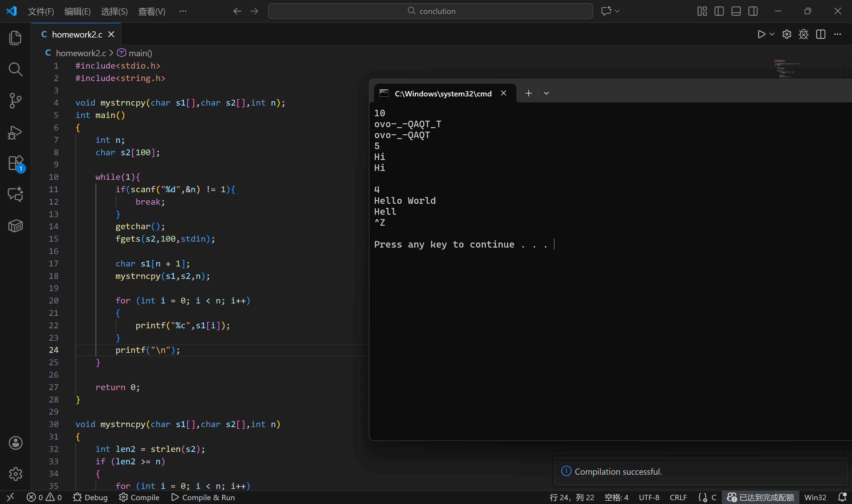
Task: Split the editor to the right
Action: [x=820, y=34]
